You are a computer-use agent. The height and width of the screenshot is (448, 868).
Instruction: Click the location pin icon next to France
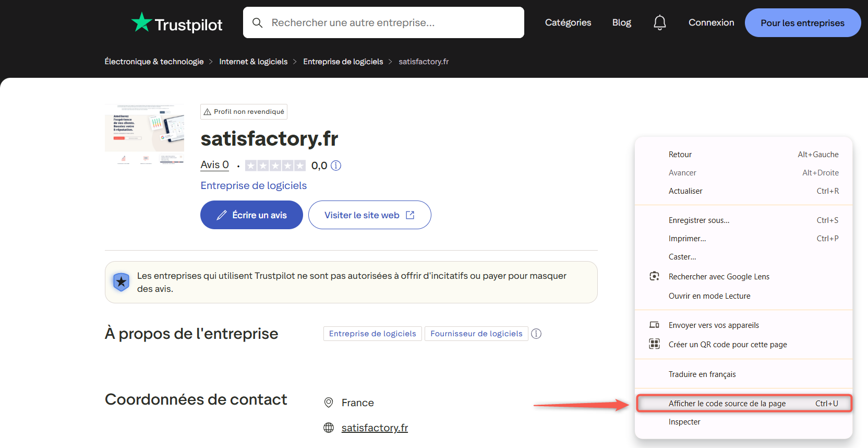[329, 403]
